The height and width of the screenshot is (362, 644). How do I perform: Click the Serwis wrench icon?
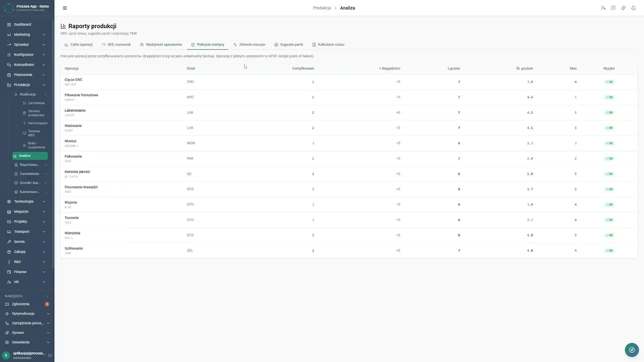9,242
